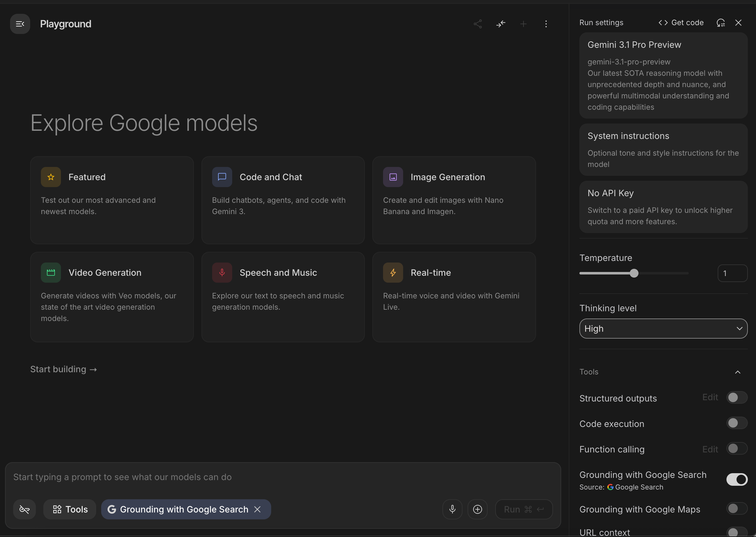The width and height of the screenshot is (756, 537).
Task: Click the Get code button
Action: (x=681, y=23)
